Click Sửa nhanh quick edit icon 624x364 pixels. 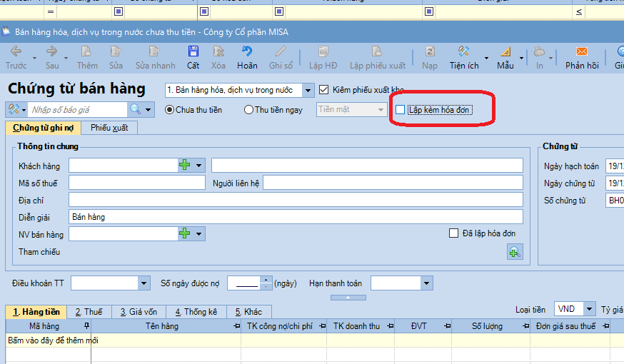(x=154, y=51)
